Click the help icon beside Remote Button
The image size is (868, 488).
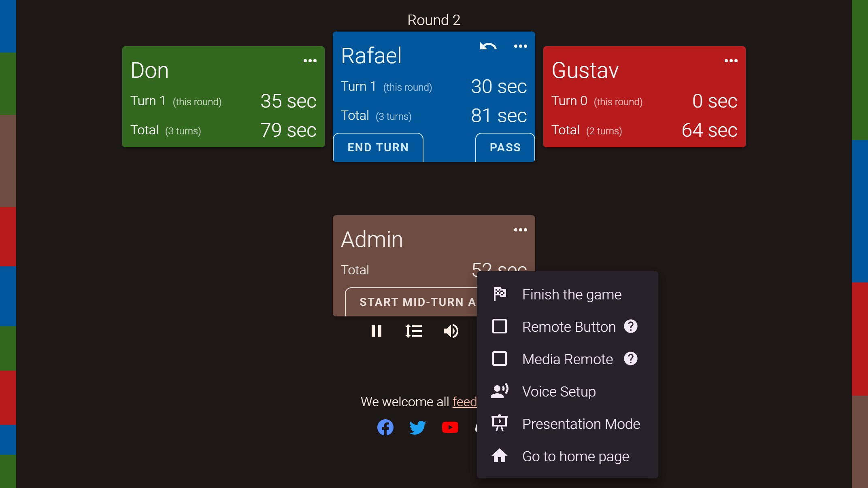pyautogui.click(x=630, y=326)
